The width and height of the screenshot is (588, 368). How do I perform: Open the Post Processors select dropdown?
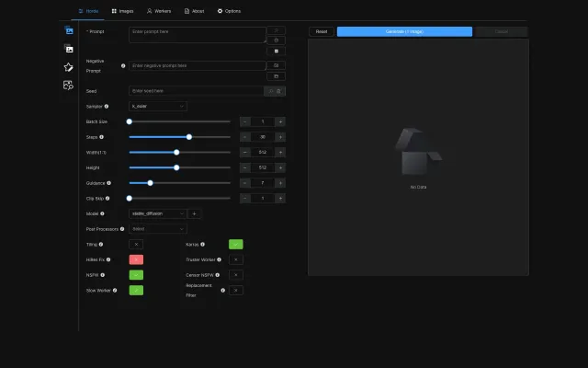click(x=158, y=228)
